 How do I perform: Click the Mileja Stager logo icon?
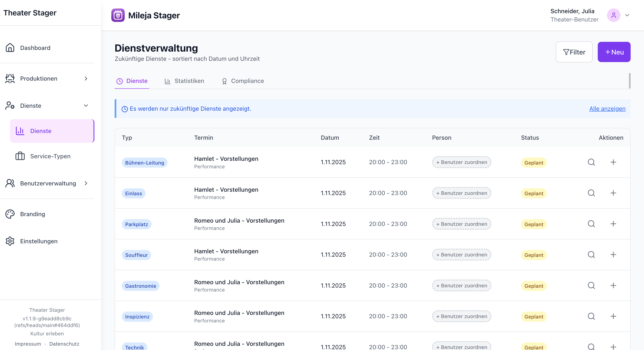point(118,15)
